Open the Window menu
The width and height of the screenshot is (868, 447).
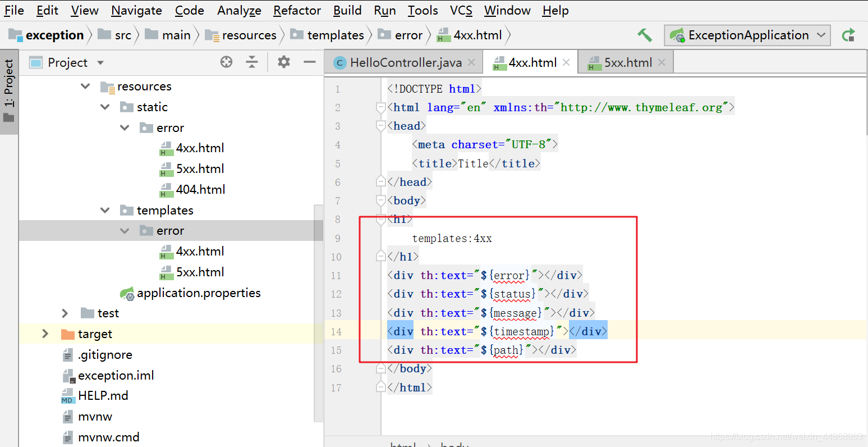point(507,10)
